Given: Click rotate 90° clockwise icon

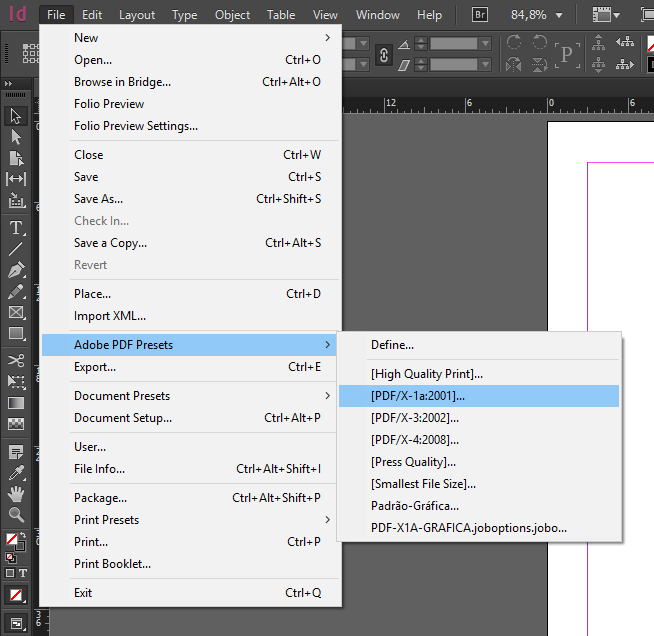Looking at the screenshot, I should 513,42.
